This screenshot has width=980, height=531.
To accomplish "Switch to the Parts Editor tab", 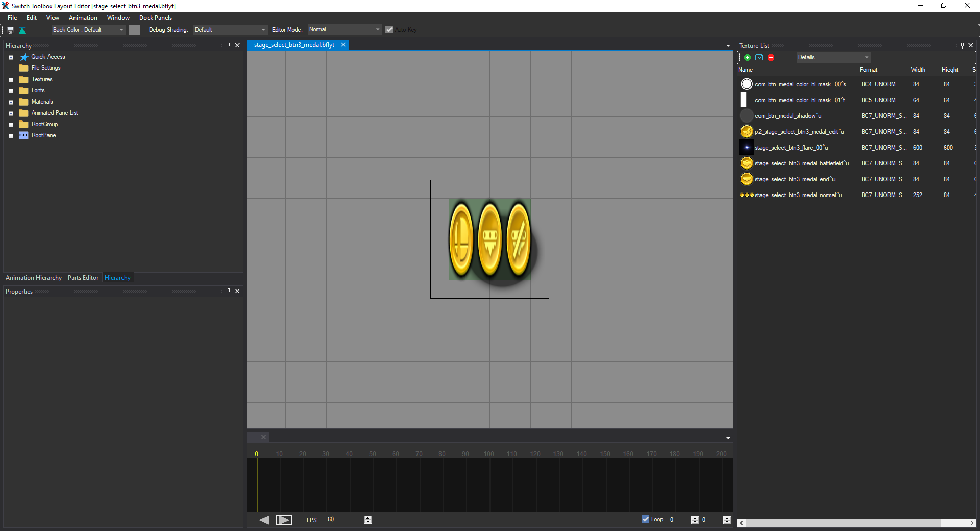I will click(x=83, y=278).
